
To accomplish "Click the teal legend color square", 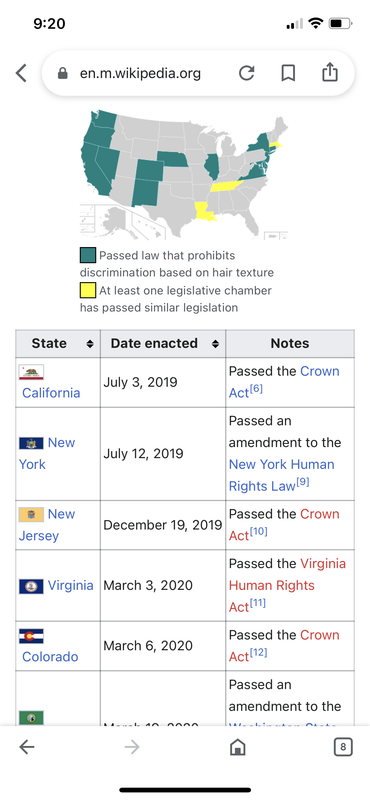I will pyautogui.click(x=88, y=256).
